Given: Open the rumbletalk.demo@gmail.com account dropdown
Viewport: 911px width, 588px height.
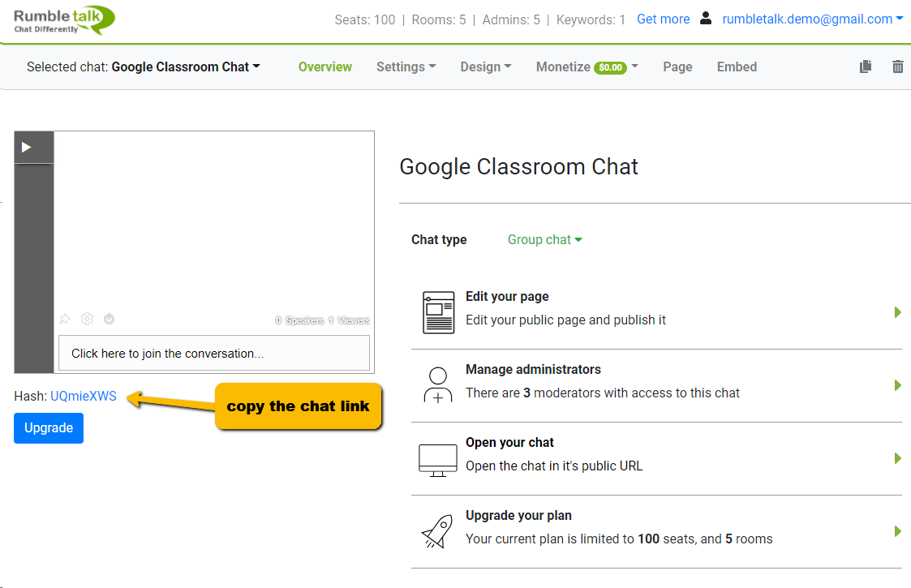Looking at the screenshot, I should tap(812, 18).
